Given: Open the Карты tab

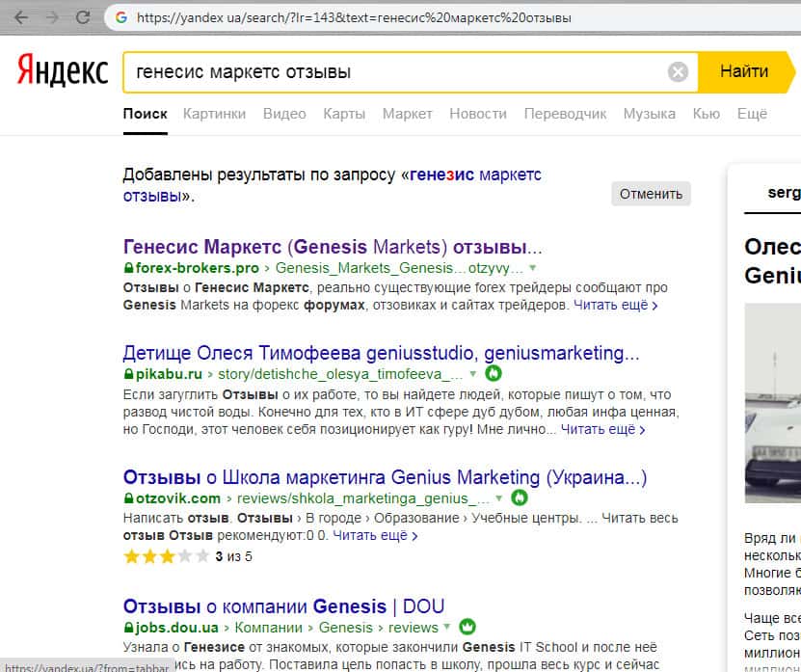Looking at the screenshot, I should coord(344,114).
